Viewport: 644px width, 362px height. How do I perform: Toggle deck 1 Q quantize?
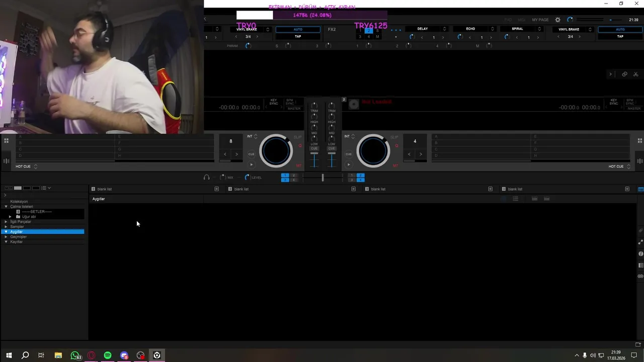pos(300,146)
